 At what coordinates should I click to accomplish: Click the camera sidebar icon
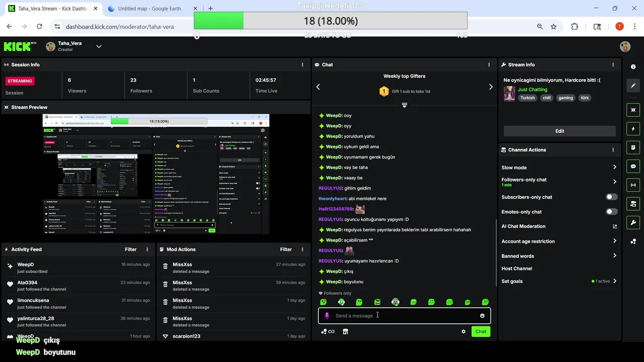point(633,204)
